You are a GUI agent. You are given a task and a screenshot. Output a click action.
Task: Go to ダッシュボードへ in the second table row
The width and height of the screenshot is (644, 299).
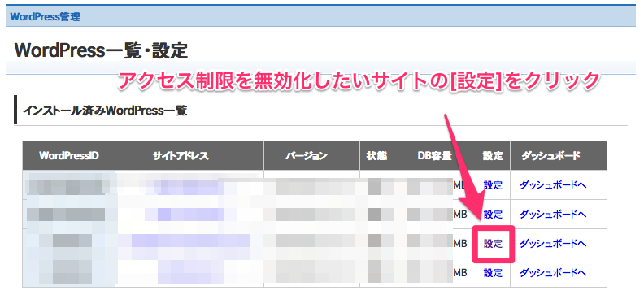(x=553, y=214)
